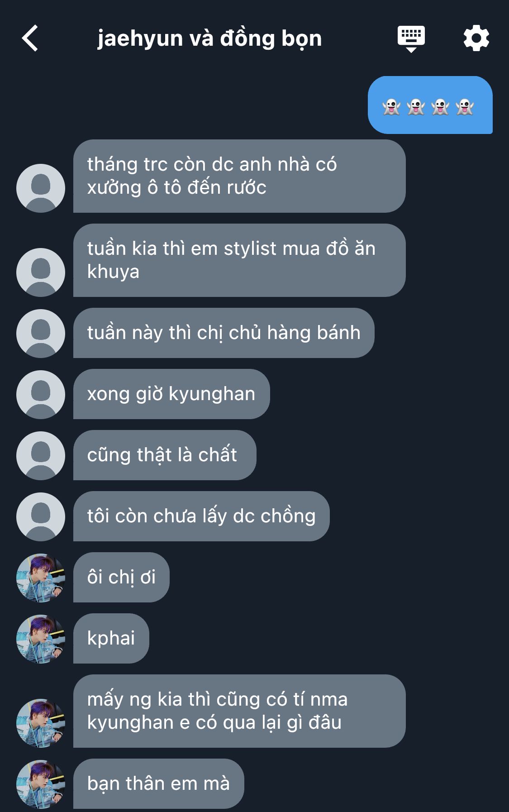Tap avatar beside 'tuần kia thì em stylist' message

tap(41, 272)
